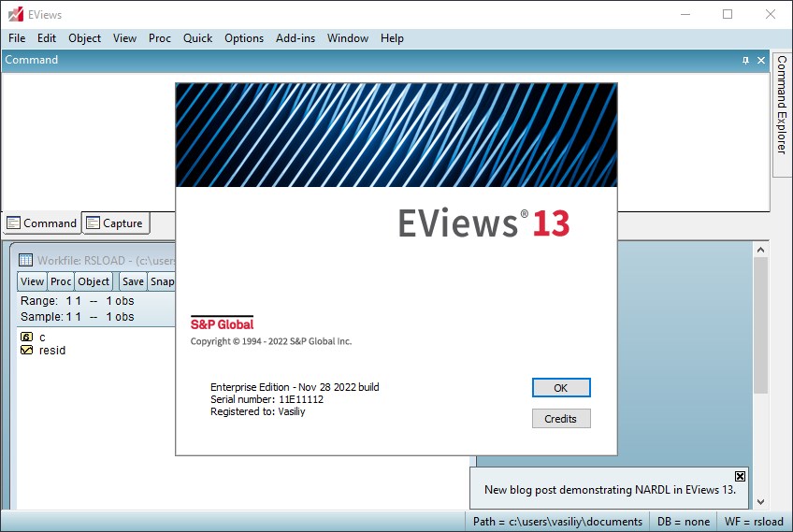The image size is (793, 532).
Task: Click Save button in workfile toolbar
Action: [133, 281]
